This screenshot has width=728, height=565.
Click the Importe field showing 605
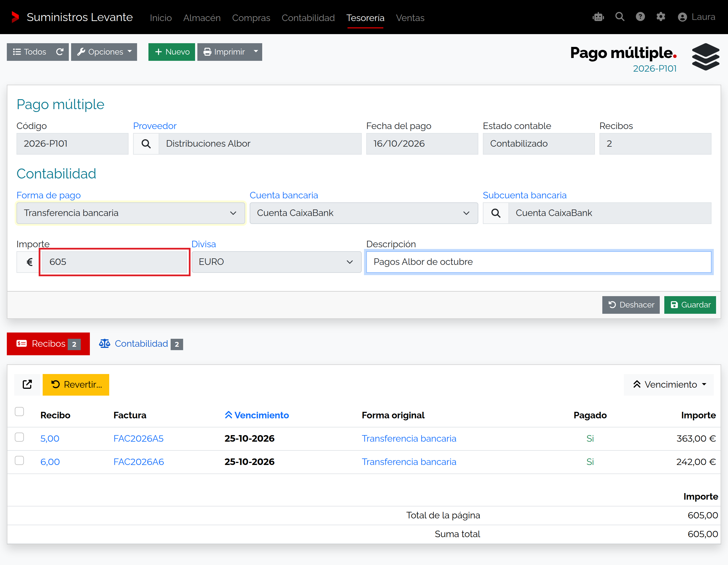click(115, 262)
